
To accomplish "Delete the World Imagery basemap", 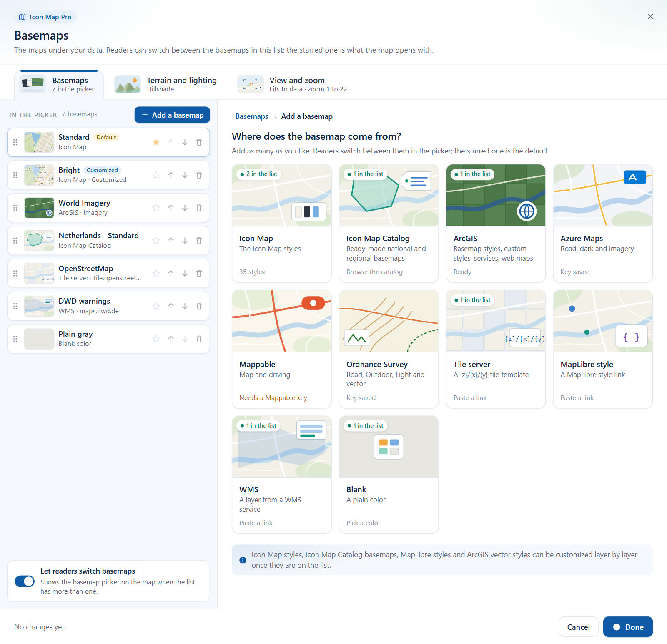I will coord(199,208).
